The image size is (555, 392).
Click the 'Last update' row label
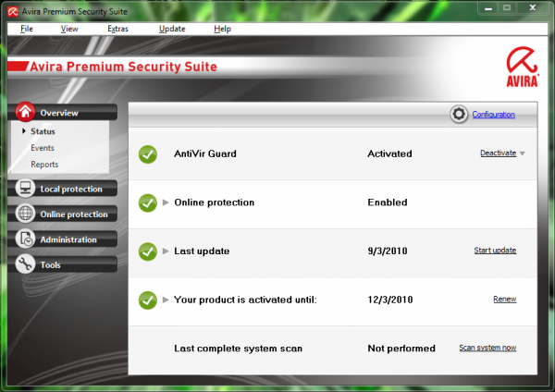coord(202,251)
